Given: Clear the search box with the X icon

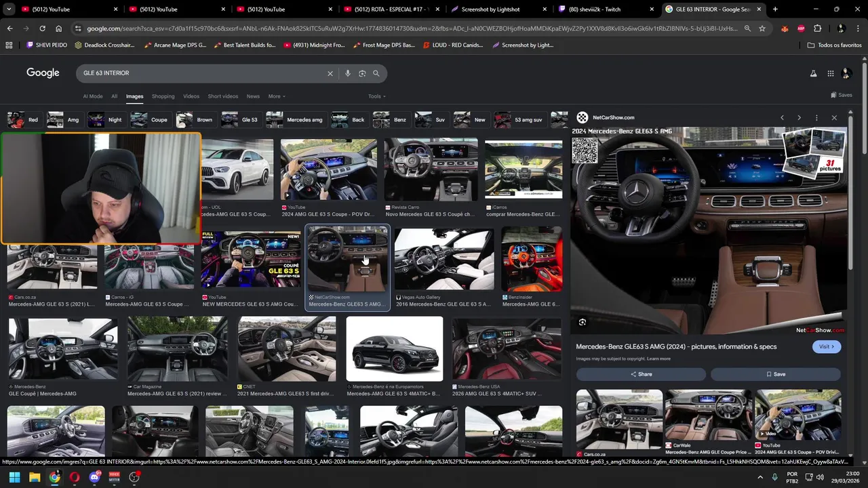Looking at the screenshot, I should point(330,73).
